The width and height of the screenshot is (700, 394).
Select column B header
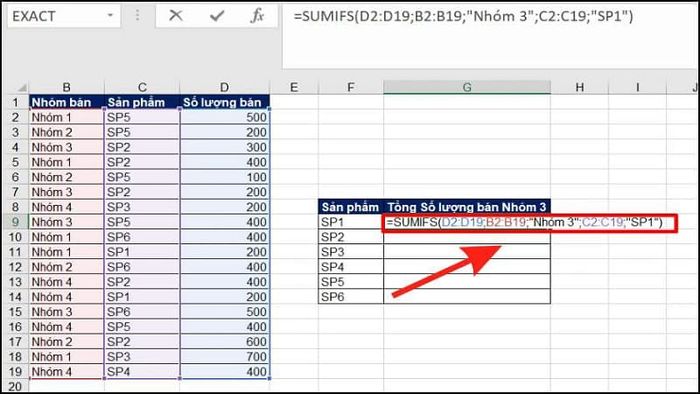(x=66, y=87)
